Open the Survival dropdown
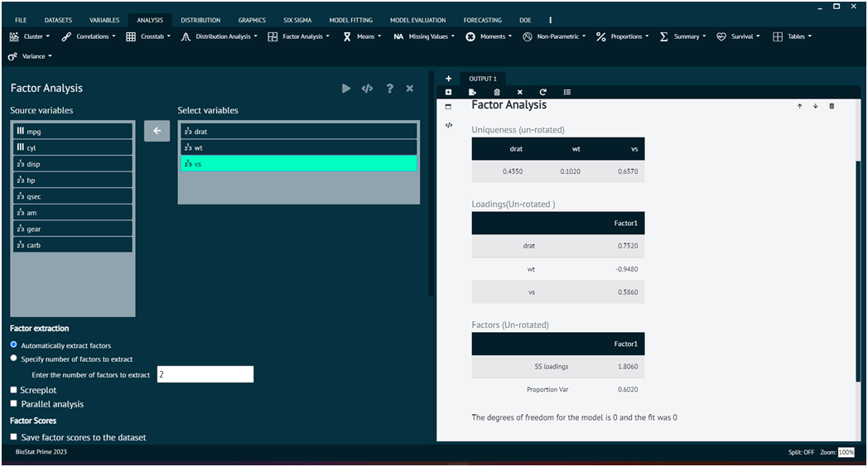Viewport: 868px width, 467px height. pos(738,36)
